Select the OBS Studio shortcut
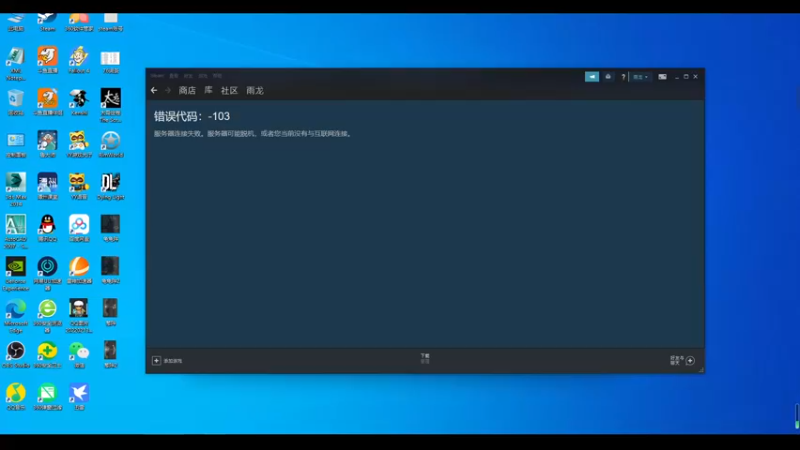 coord(16,355)
